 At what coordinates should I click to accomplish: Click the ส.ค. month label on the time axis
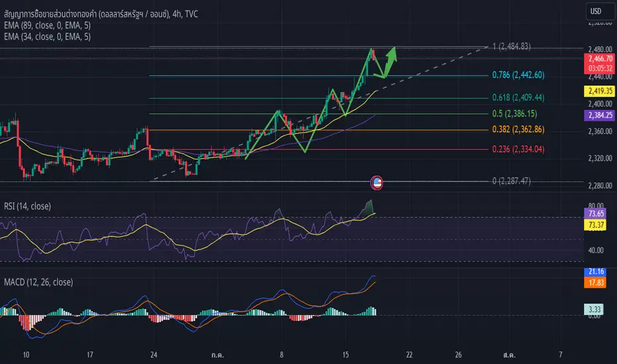point(509,355)
